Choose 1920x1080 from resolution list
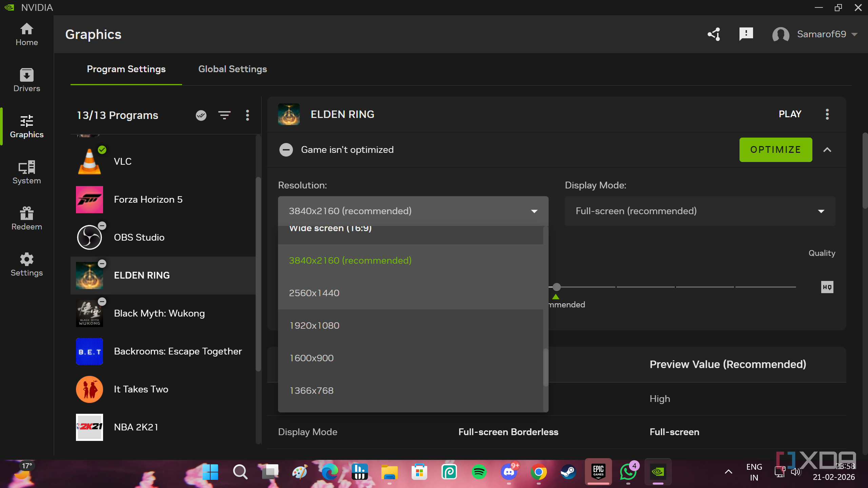This screenshot has height=488, width=868. click(314, 325)
